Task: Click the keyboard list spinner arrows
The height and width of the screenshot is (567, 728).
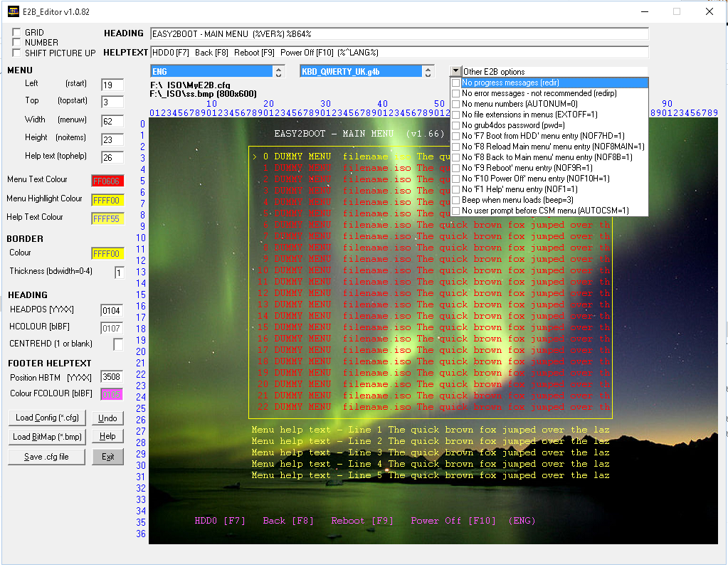Action: click(x=428, y=72)
